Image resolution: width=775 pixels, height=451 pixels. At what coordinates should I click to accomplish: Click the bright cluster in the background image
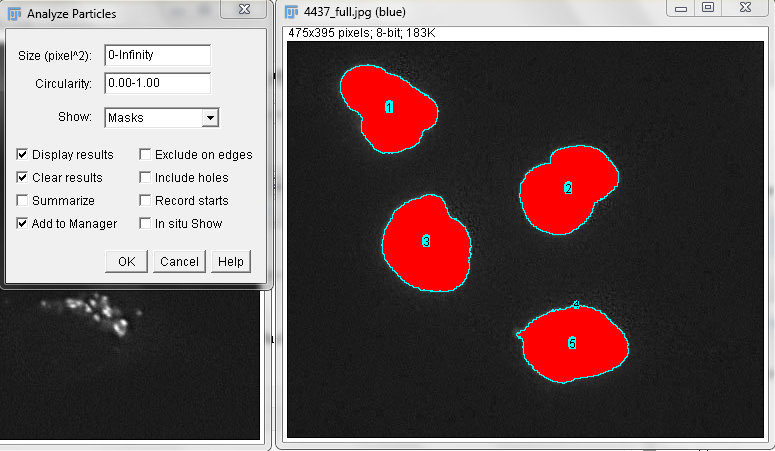93,313
